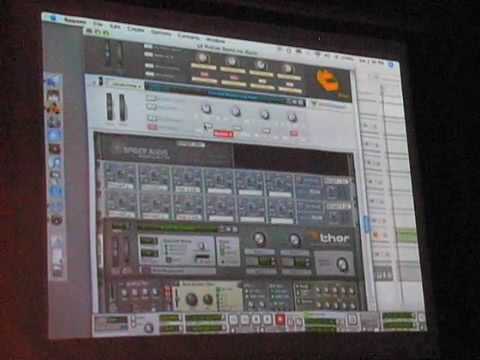
Task: Click the pitch wheel on the dark Combinator
Action: (107, 53)
